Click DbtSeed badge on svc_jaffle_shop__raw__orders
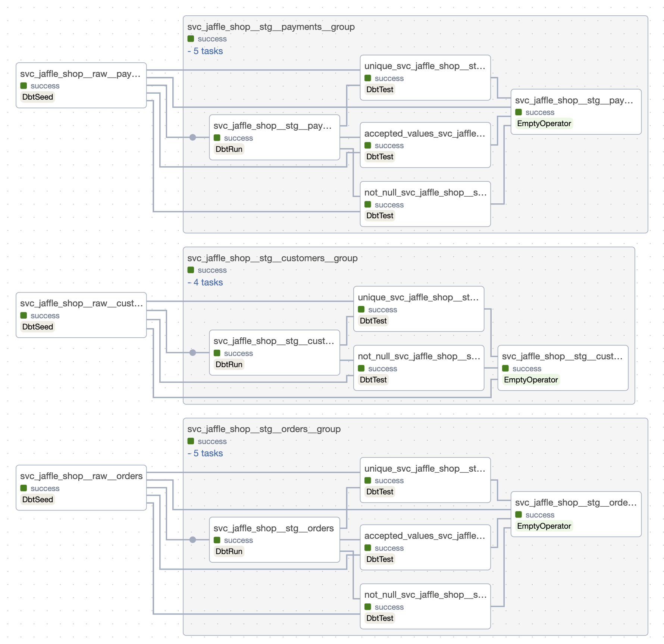 (38, 500)
